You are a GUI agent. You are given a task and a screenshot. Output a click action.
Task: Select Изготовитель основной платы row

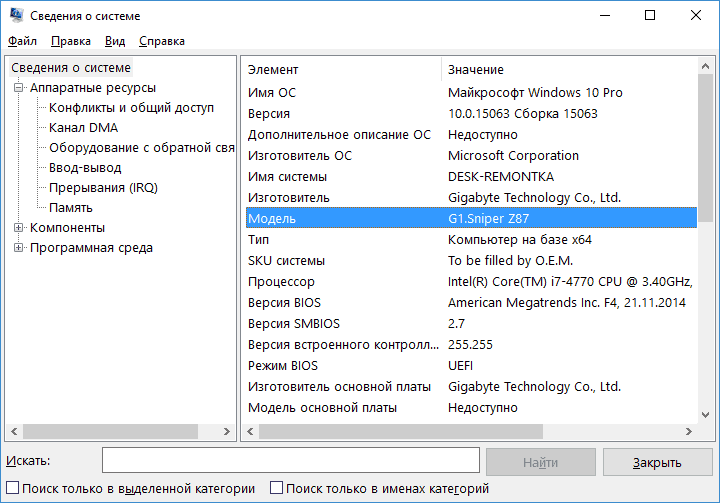[x=471, y=386]
